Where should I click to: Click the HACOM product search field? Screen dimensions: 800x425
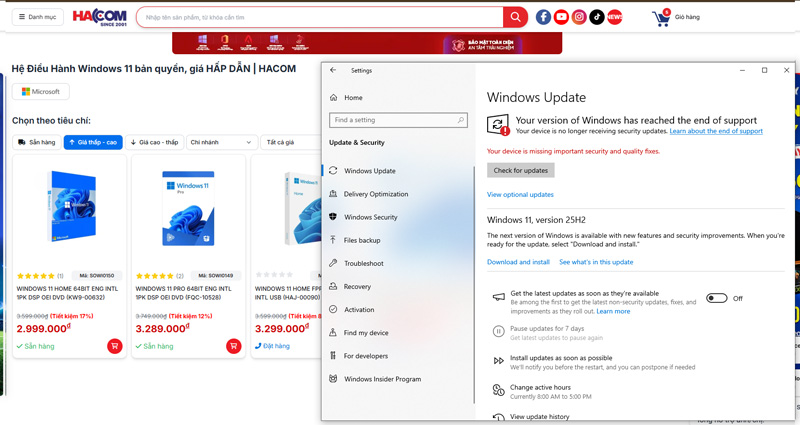pyautogui.click(x=320, y=17)
